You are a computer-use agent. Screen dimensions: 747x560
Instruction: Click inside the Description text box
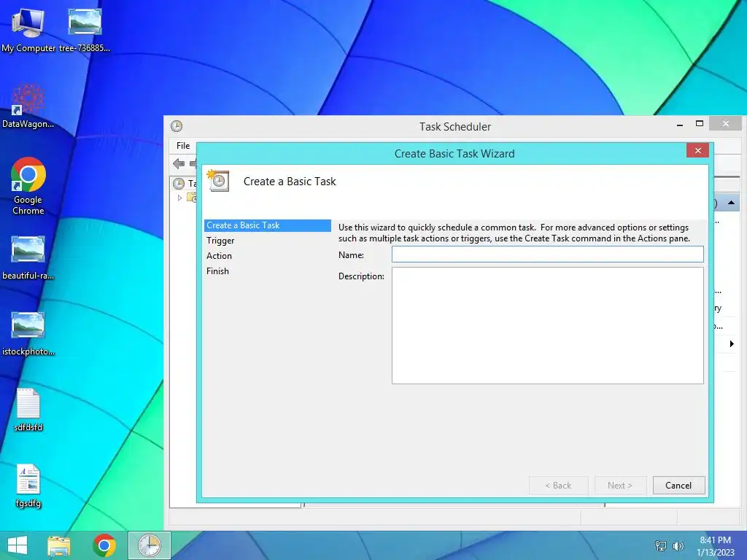point(547,325)
